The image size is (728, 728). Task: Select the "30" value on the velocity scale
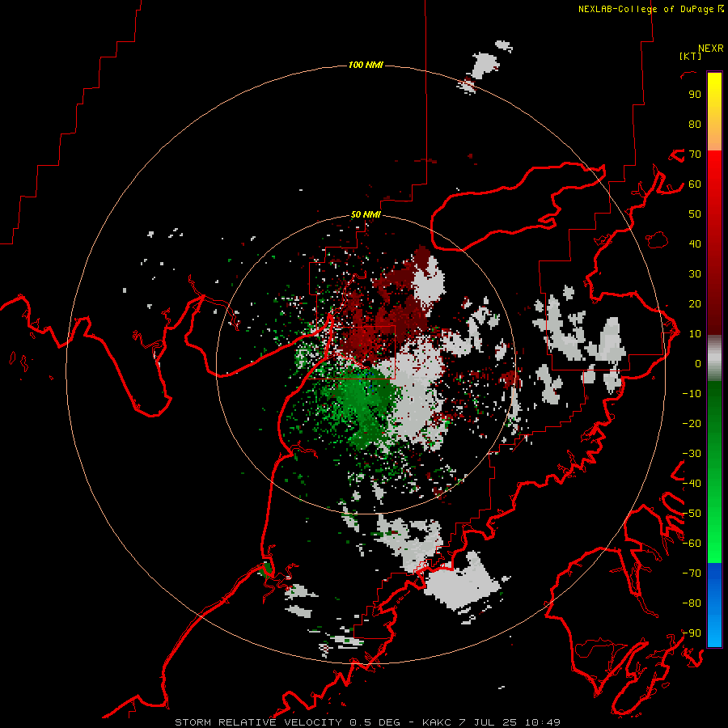[x=695, y=274]
